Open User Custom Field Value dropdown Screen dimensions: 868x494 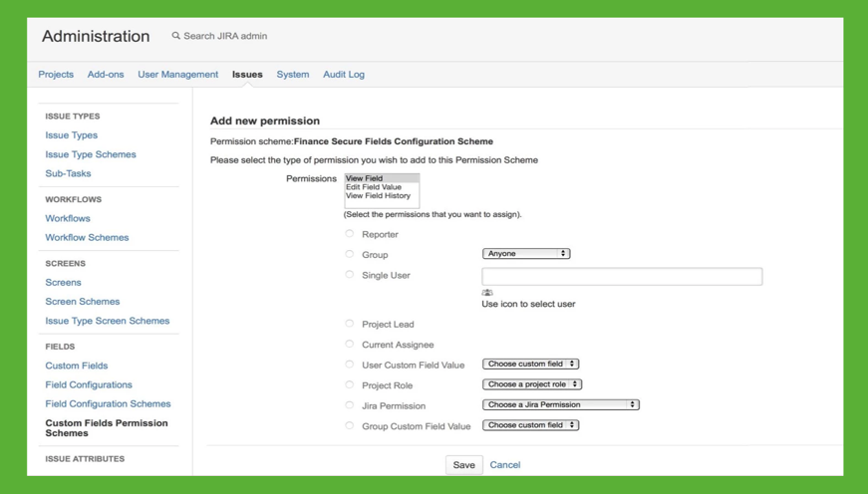tap(530, 365)
